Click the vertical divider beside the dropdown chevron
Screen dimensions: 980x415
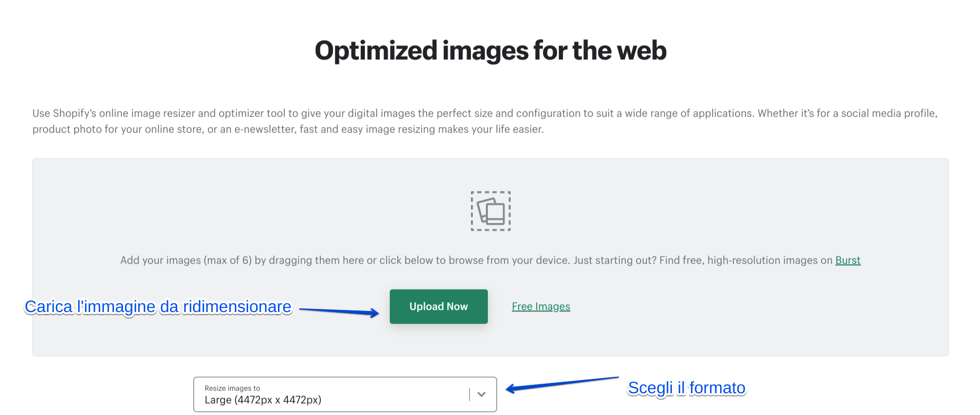coord(469,394)
